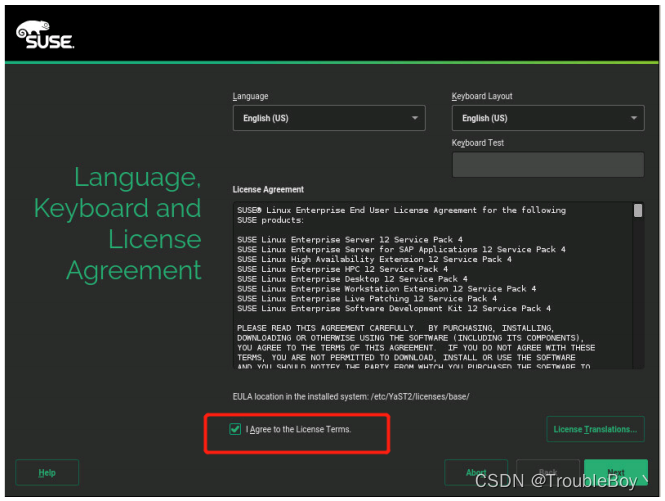665x501 pixels.
Task: Click the license agreement scrollbar thumb
Action: 637,210
